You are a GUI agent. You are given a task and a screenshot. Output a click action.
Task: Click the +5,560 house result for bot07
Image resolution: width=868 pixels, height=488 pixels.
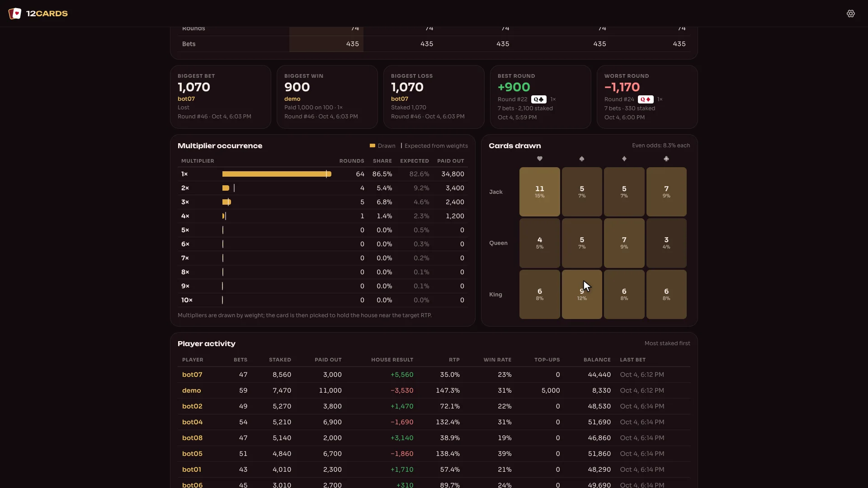(402, 375)
